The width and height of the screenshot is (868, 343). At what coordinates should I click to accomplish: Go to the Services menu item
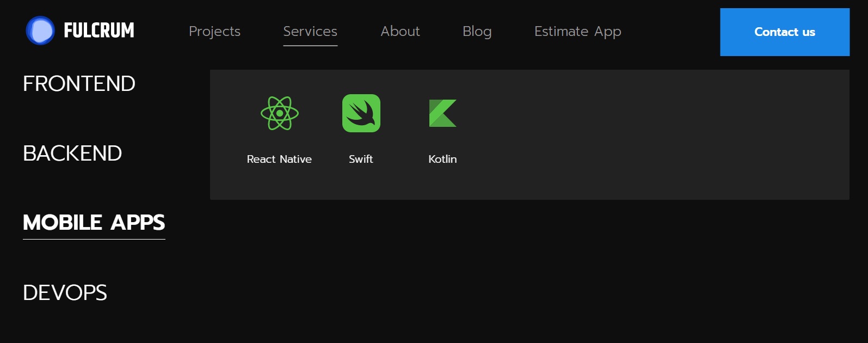(310, 32)
